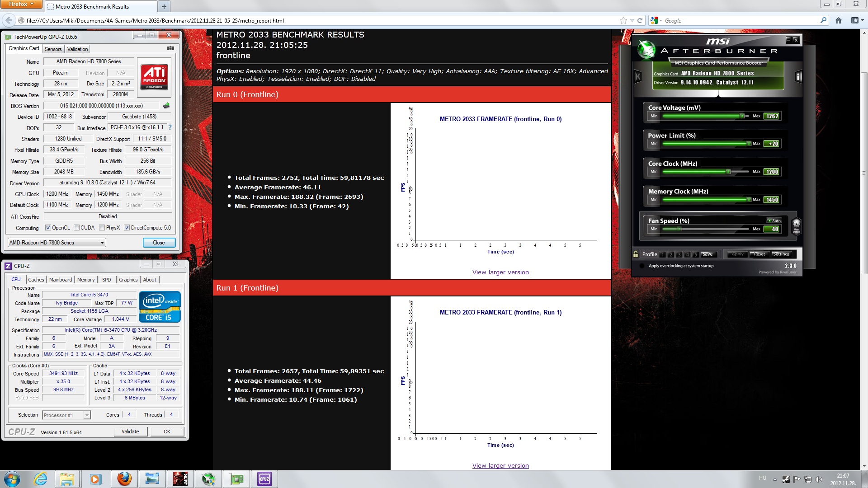Open Windows Explorer folder on taskbar
The width and height of the screenshot is (868, 488).
67,479
